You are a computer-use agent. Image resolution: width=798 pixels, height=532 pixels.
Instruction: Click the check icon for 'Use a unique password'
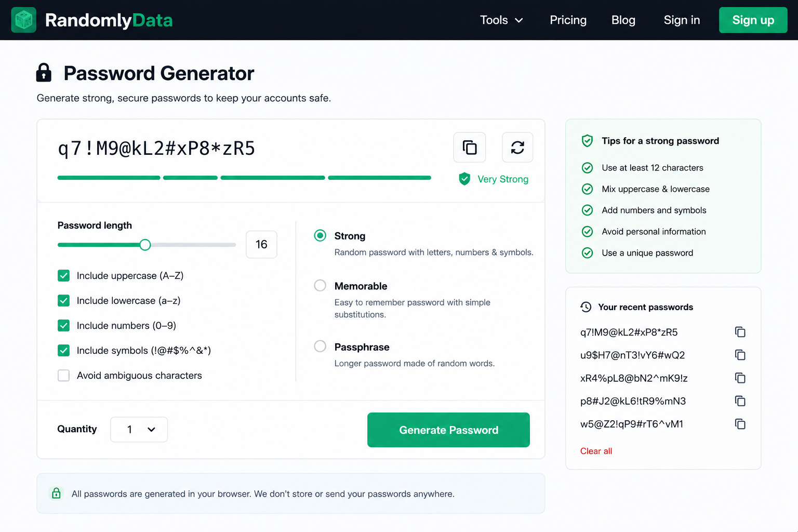point(587,253)
